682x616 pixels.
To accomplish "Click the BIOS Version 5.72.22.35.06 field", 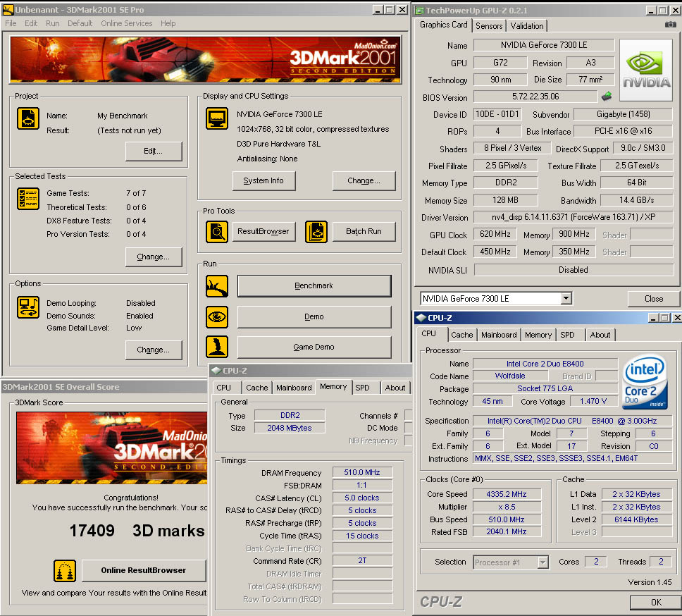I will 535,96.
